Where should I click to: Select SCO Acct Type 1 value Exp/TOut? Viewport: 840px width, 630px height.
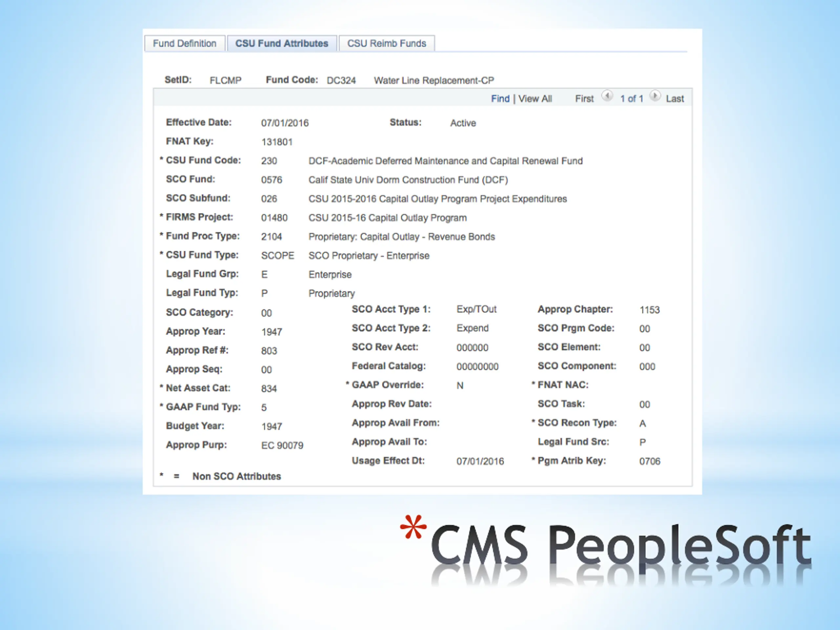pyautogui.click(x=476, y=309)
